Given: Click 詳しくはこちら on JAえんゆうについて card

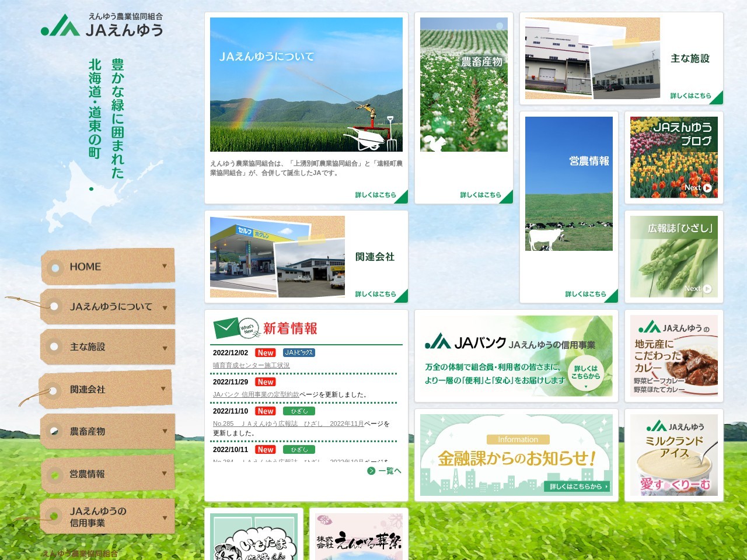Looking at the screenshot, I should point(375,195).
